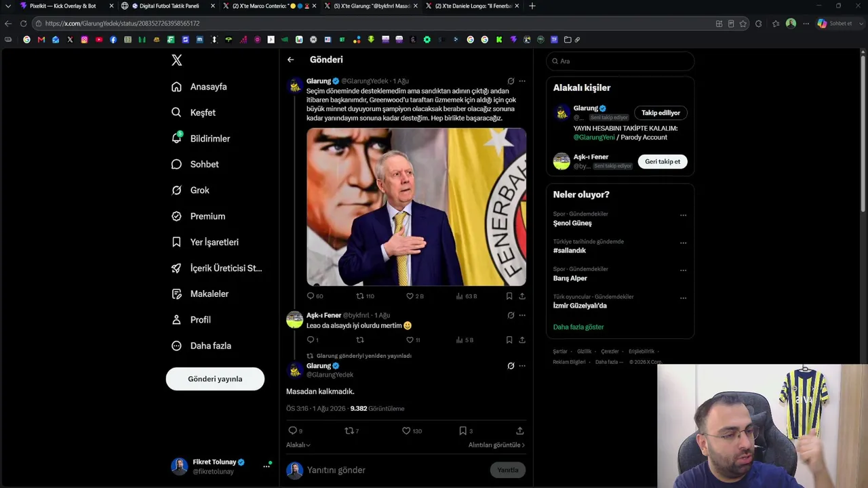Open more options on 'Masadan kalkmadık.' post
The image size is (868, 488).
[x=522, y=366]
